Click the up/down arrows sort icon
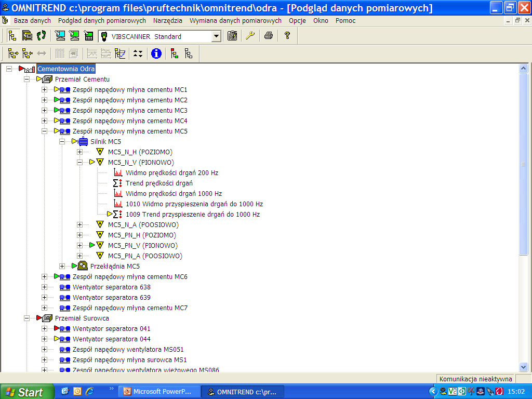Screen dimensions: 532x399 click(138, 54)
